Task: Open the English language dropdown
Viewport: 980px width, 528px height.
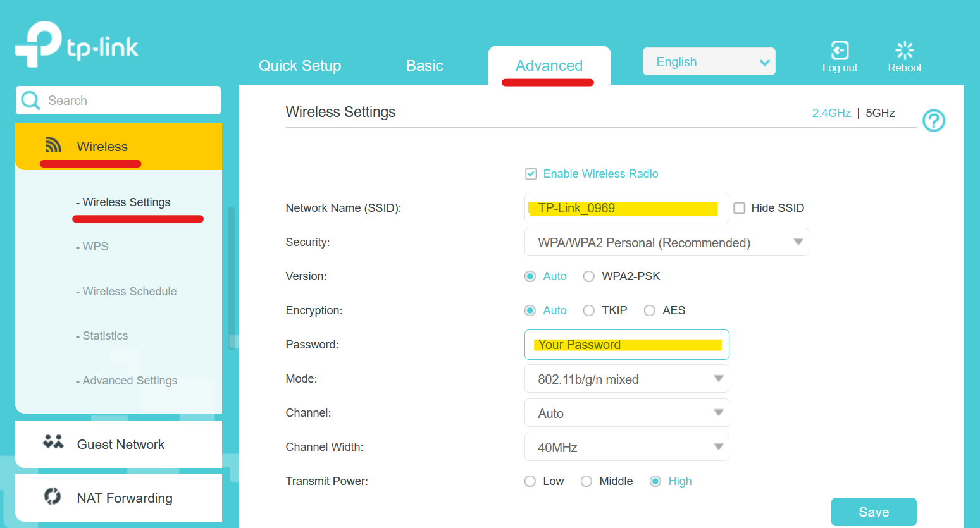Action: click(x=709, y=61)
